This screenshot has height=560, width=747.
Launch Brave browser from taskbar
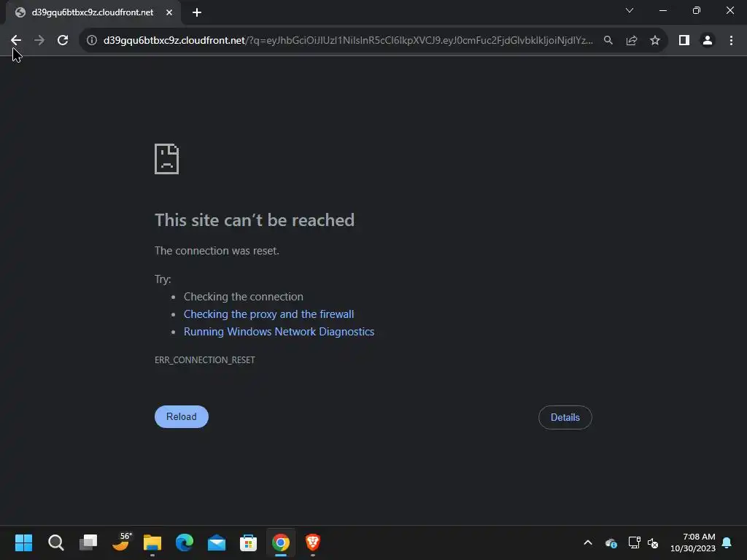click(x=312, y=542)
